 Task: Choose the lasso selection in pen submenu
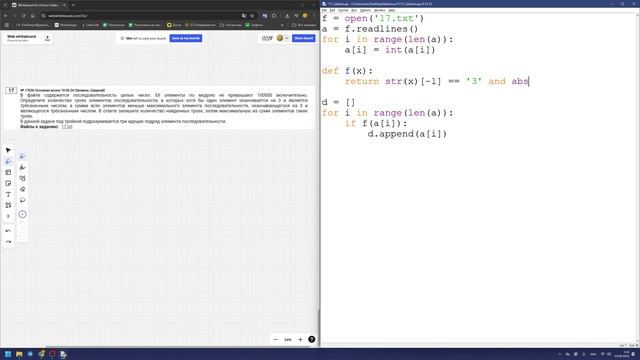click(x=22, y=200)
